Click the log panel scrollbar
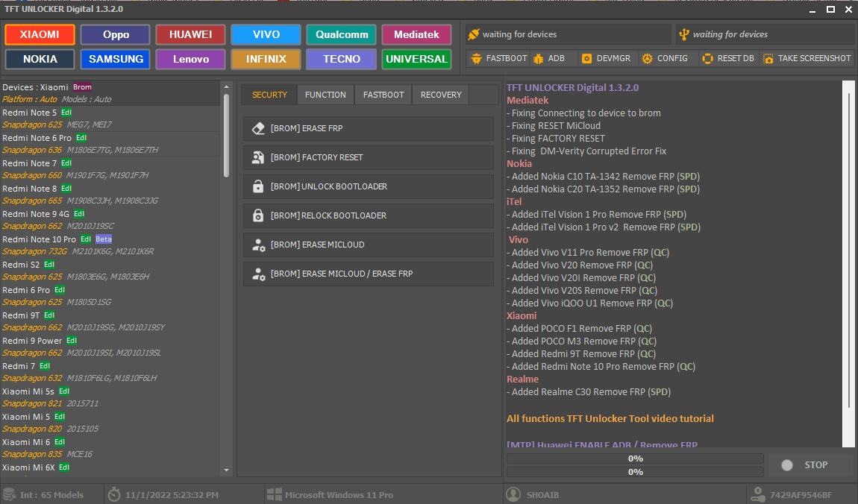This screenshot has width=858, height=504. pos(847,246)
